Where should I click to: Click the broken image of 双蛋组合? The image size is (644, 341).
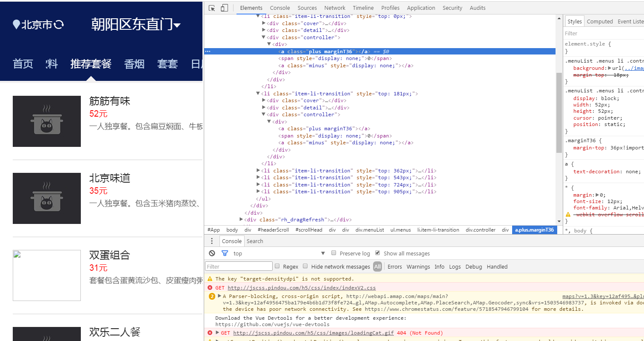(47, 275)
